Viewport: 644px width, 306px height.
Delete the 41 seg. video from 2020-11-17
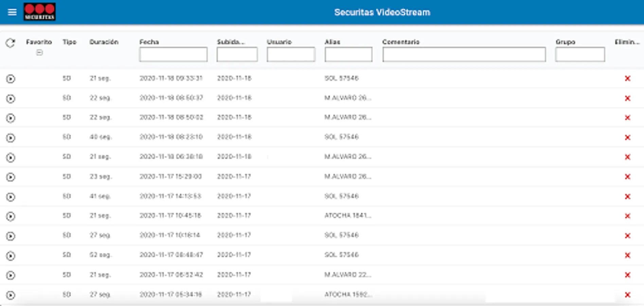[x=627, y=196]
